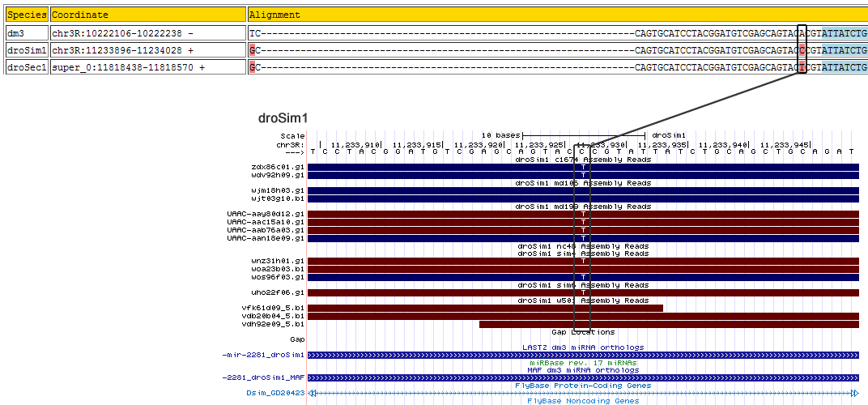Select the Alignment column header
Screen dimensions: 868x405
tap(274, 15)
